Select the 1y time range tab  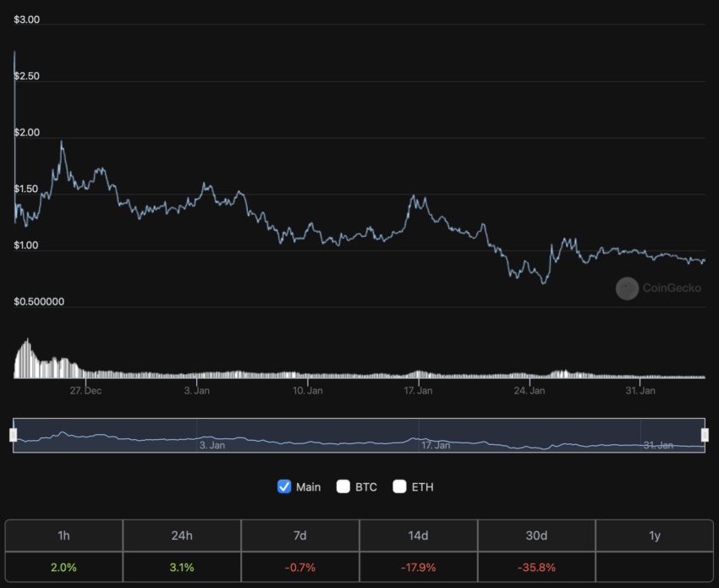655,536
